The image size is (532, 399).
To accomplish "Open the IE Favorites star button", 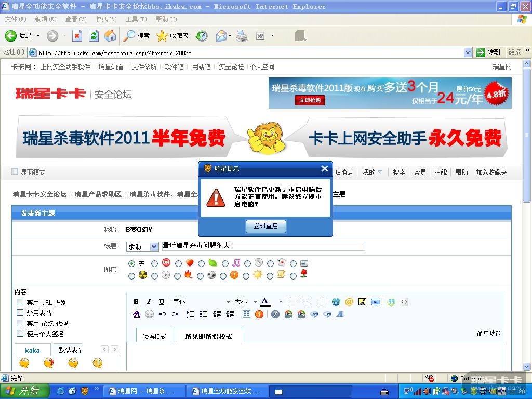I will coord(172,36).
